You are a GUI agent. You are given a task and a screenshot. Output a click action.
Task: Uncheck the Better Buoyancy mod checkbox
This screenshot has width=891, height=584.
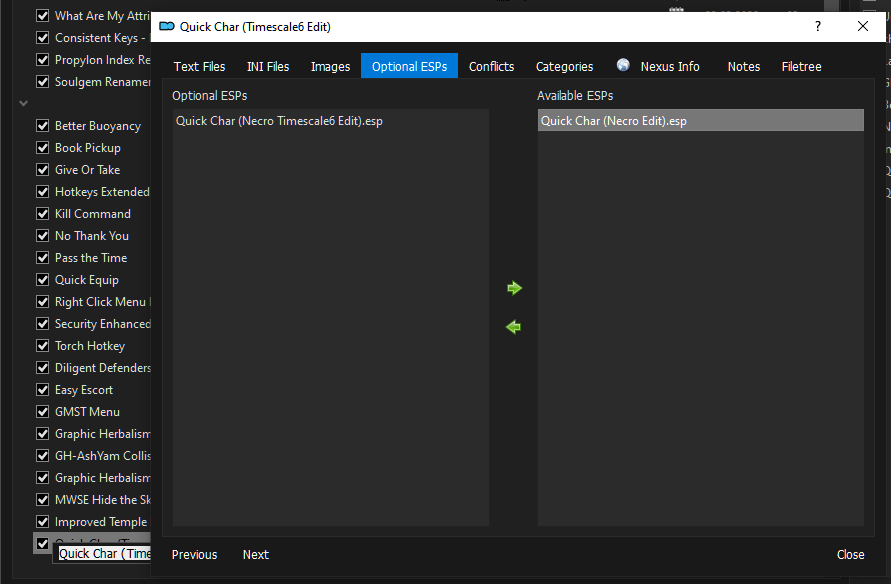(43, 126)
